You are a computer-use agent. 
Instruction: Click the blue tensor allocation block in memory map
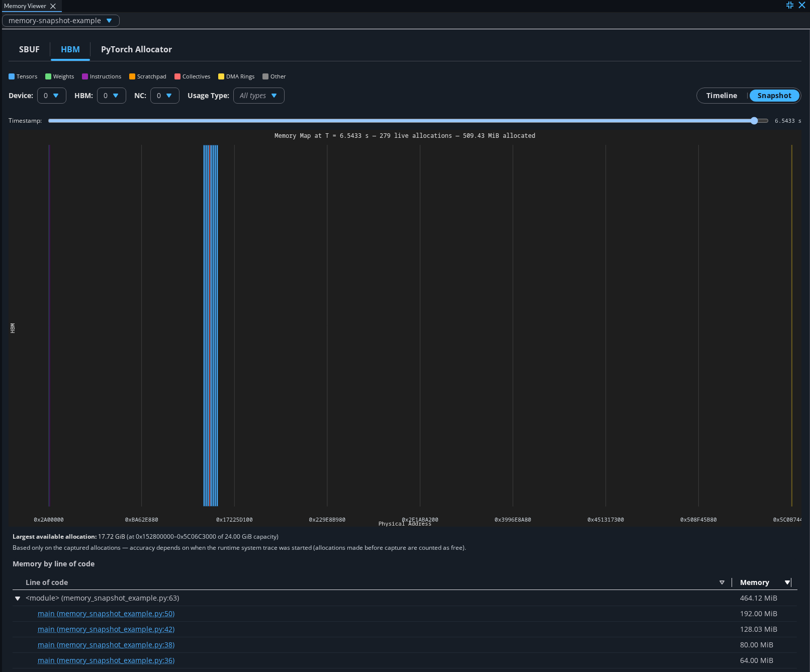(211, 325)
